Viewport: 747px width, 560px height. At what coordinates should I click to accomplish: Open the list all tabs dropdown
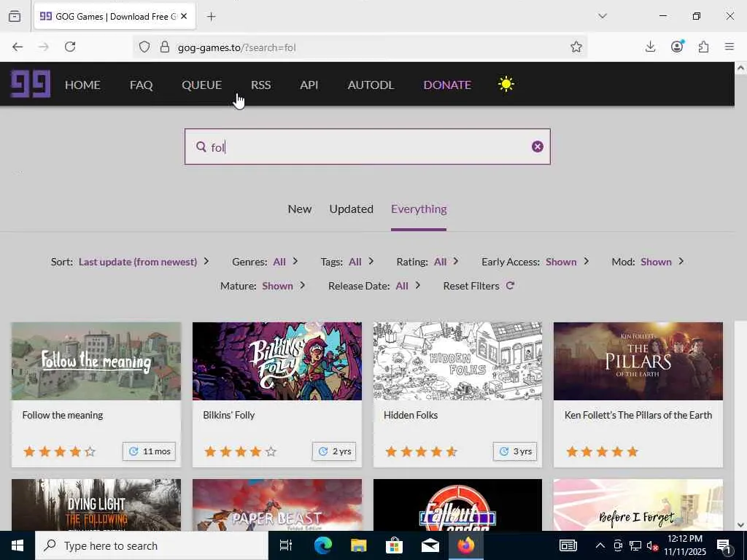603,16
